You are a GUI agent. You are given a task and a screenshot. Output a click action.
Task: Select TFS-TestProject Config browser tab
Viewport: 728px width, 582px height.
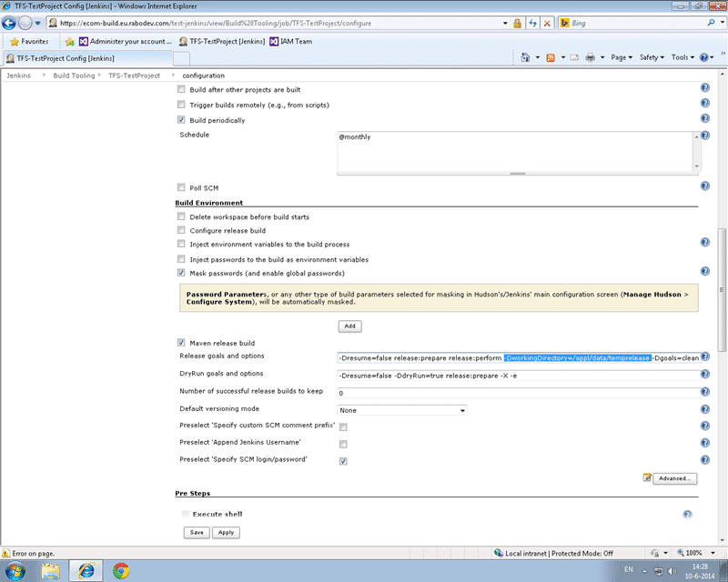click(88, 58)
